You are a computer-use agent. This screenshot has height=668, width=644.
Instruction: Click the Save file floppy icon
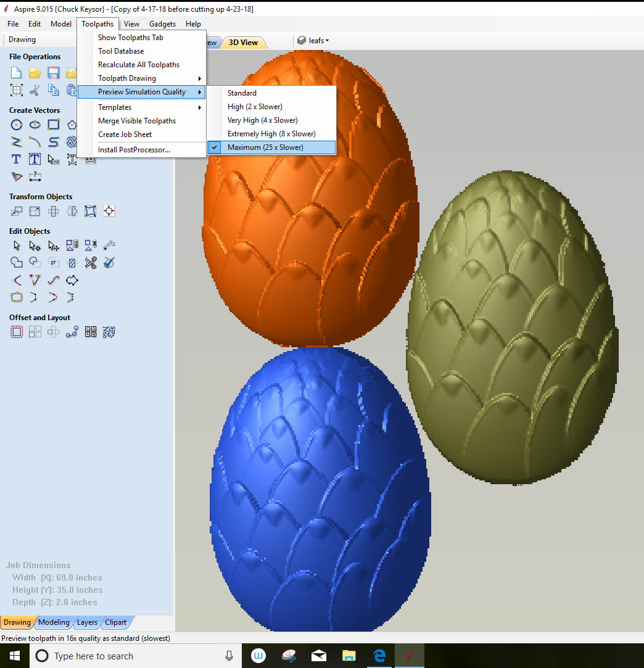54,73
